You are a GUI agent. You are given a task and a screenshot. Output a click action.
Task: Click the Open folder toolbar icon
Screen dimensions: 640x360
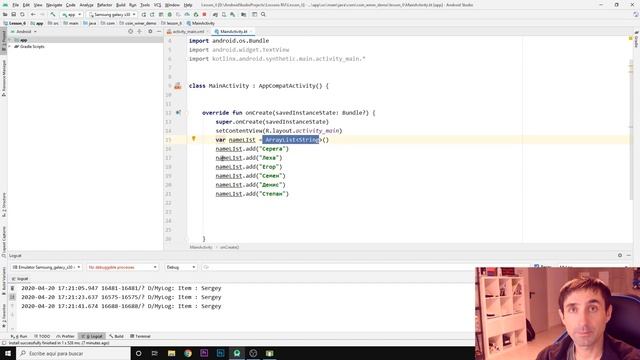[5, 14]
